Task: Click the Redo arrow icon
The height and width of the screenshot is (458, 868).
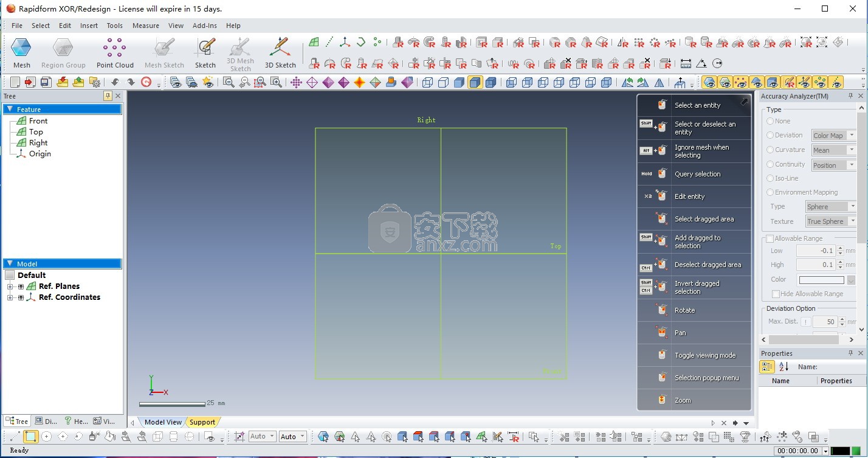Action: pos(131,82)
